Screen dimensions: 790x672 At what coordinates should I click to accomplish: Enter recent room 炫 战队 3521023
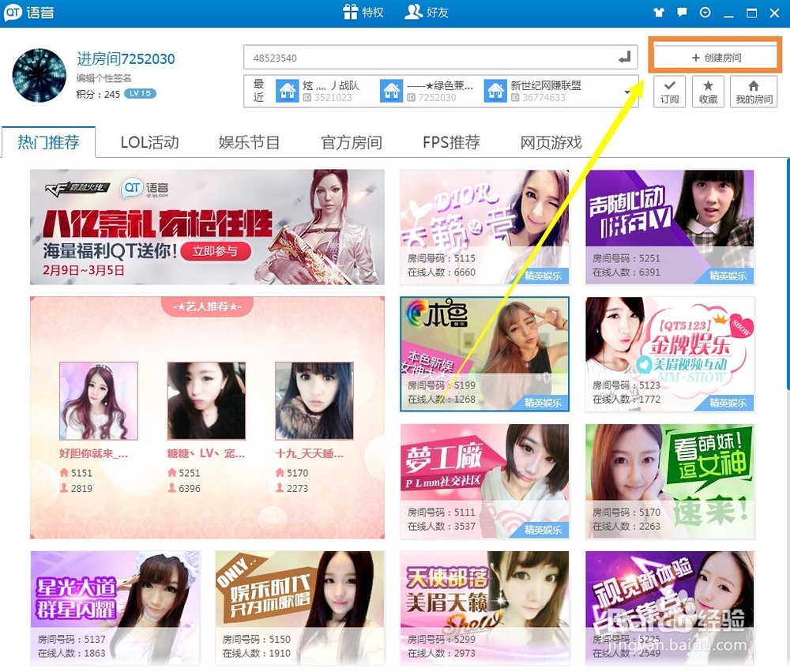pyautogui.click(x=318, y=91)
